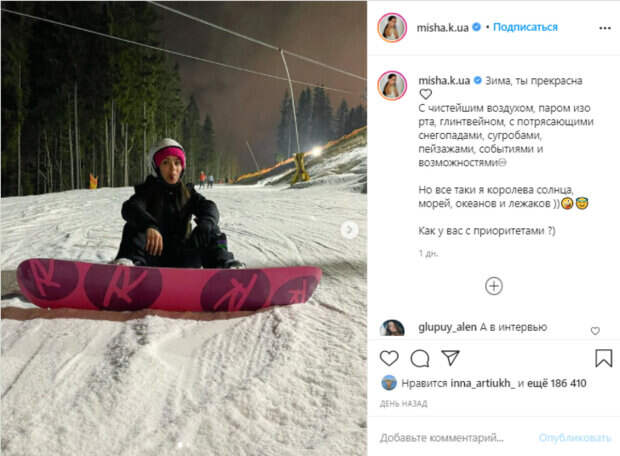Open the День назад timestamp link
Viewport: 620px width, 456px height.
(x=403, y=404)
